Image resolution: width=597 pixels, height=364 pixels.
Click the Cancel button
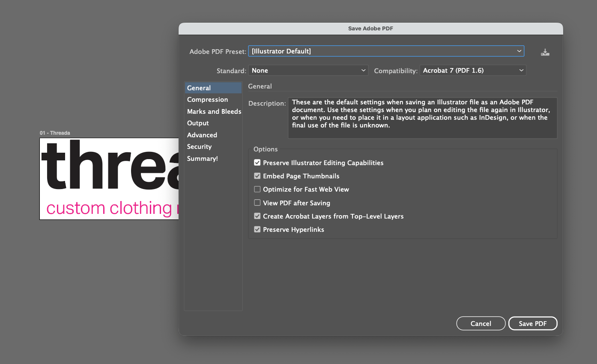tap(481, 323)
